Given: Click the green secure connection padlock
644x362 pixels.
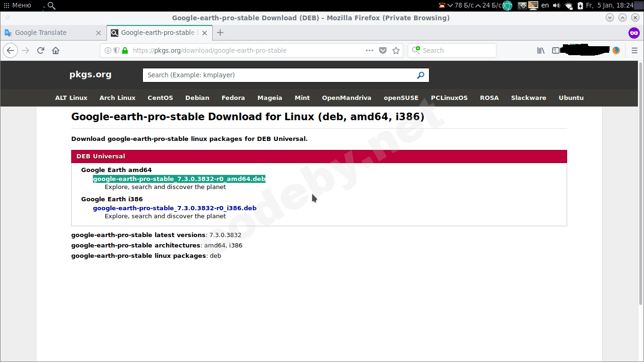Looking at the screenshot, I should [x=125, y=50].
